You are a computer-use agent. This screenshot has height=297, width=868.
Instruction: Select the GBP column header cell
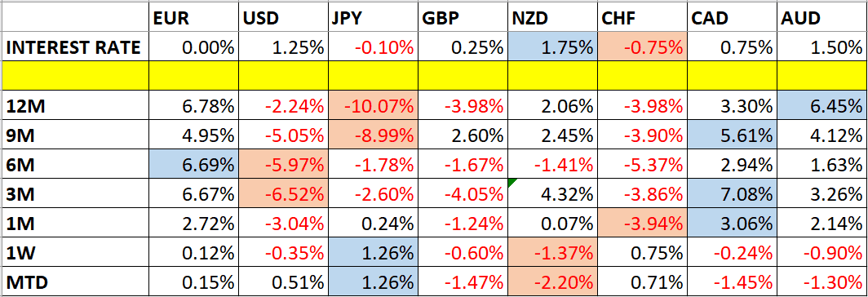(x=463, y=18)
